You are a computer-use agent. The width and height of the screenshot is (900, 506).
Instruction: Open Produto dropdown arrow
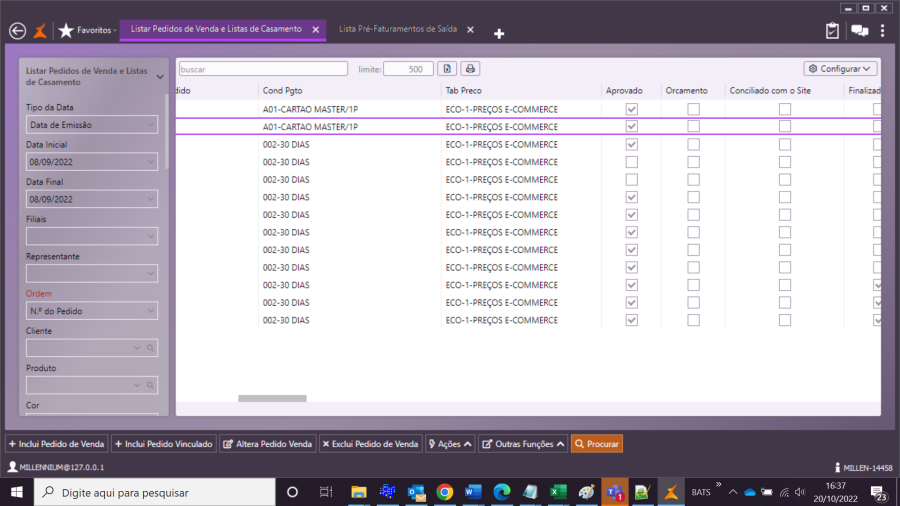point(137,386)
